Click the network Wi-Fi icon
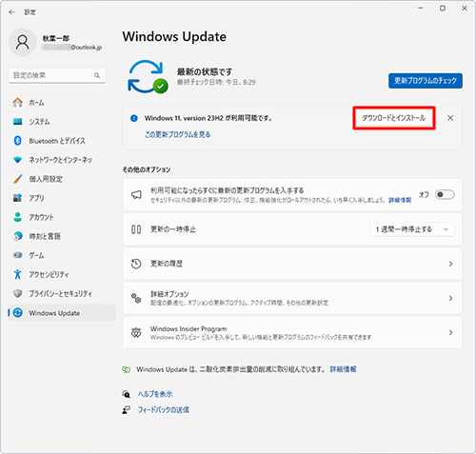This screenshot has height=454, width=476. (18, 160)
